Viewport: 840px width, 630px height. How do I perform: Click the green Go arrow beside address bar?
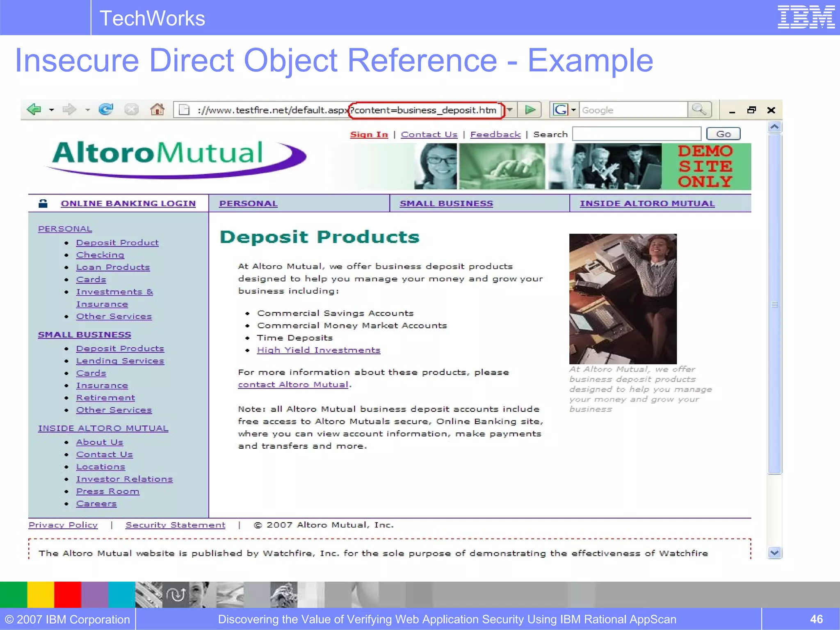tap(530, 110)
